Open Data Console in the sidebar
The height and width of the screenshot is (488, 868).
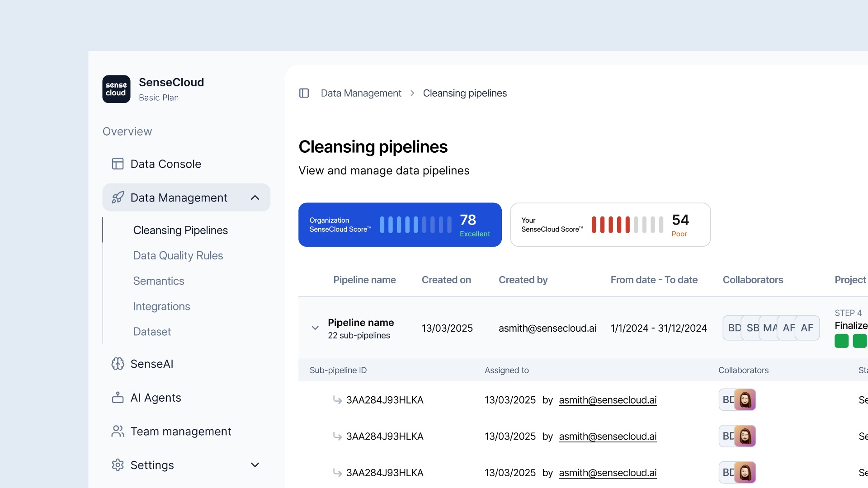pyautogui.click(x=186, y=164)
